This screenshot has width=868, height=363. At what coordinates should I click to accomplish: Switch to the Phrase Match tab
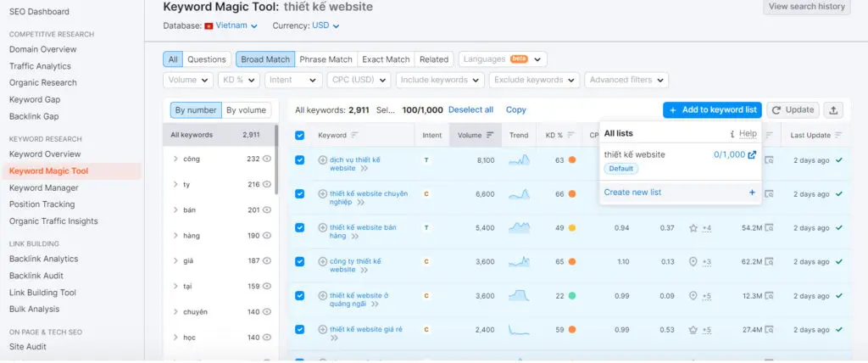[325, 59]
